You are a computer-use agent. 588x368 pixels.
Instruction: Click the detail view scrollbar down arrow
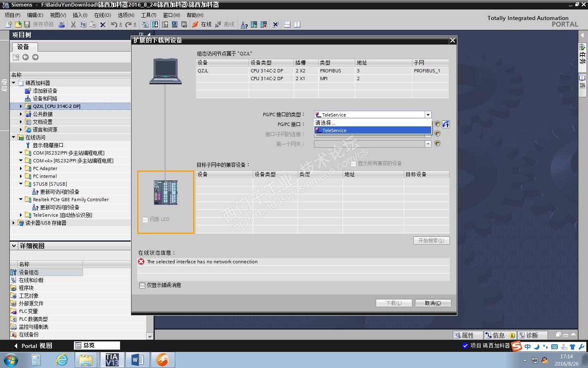click(150, 336)
